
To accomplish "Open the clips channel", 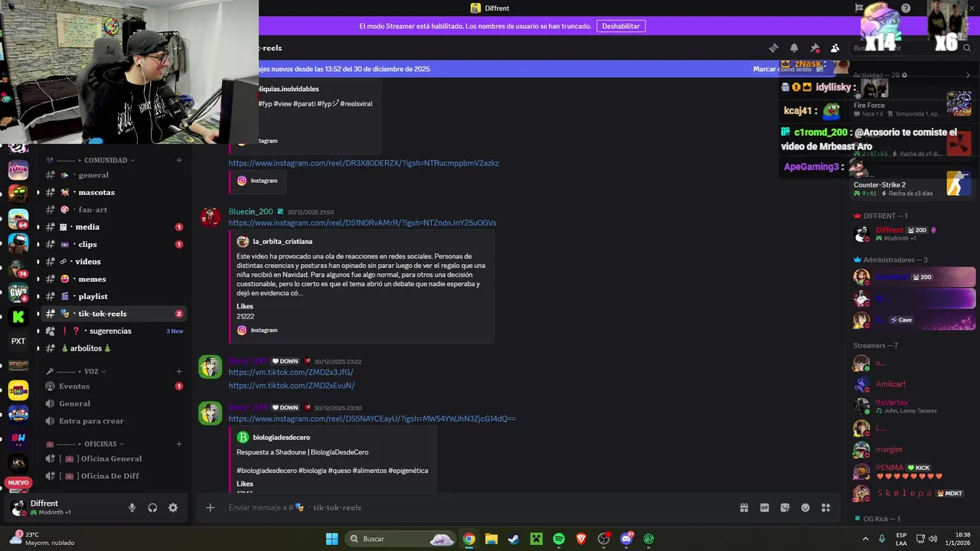I will (x=113, y=244).
